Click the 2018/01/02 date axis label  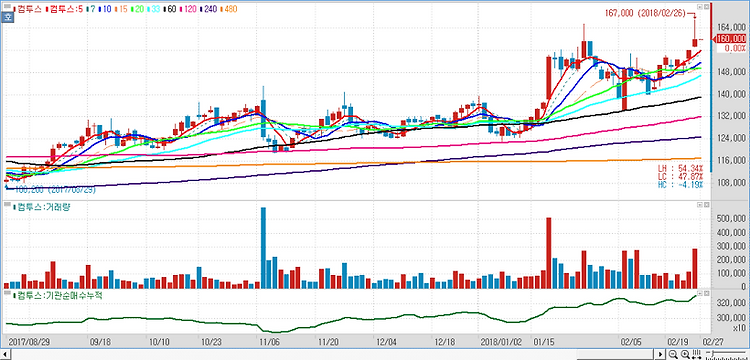pyautogui.click(x=501, y=343)
